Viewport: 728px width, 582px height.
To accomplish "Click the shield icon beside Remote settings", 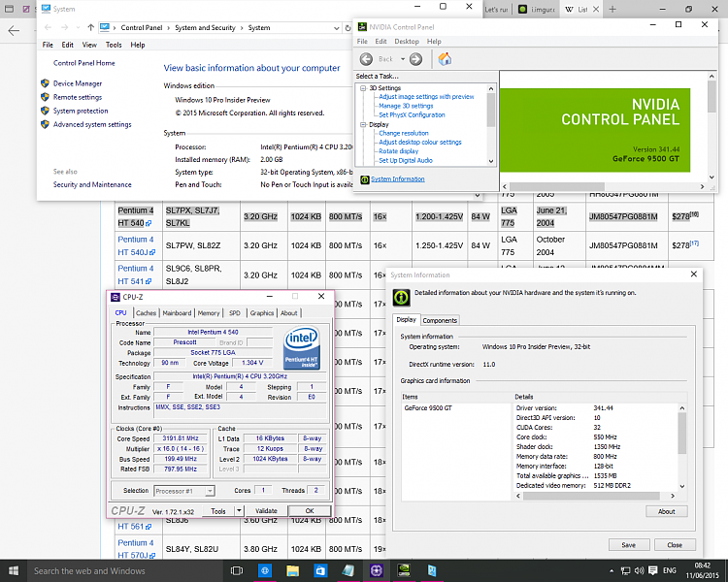I will click(45, 97).
